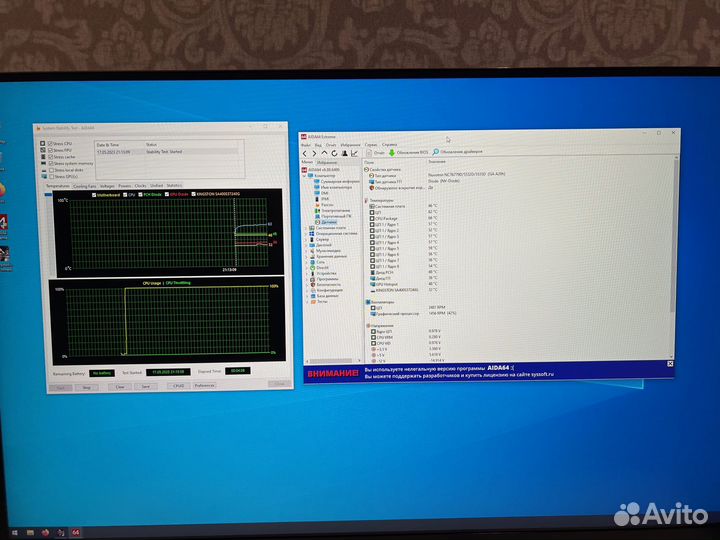720x540 pixels.
Task: Select Портативный ПК in the tree
Action: tap(333, 216)
